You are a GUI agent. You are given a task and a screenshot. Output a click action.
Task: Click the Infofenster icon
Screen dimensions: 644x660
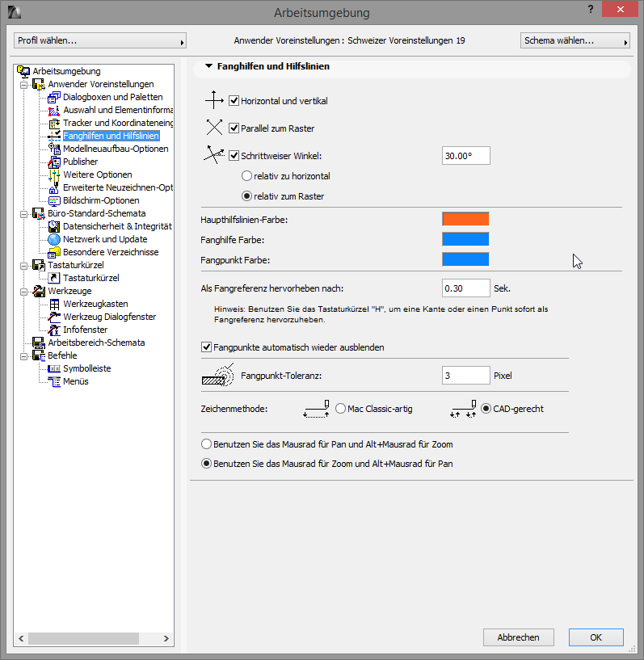point(54,330)
